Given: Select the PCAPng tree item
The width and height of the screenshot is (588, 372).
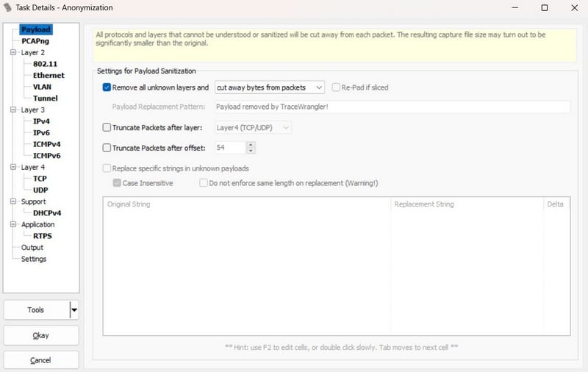Looking at the screenshot, I should click(x=35, y=41).
